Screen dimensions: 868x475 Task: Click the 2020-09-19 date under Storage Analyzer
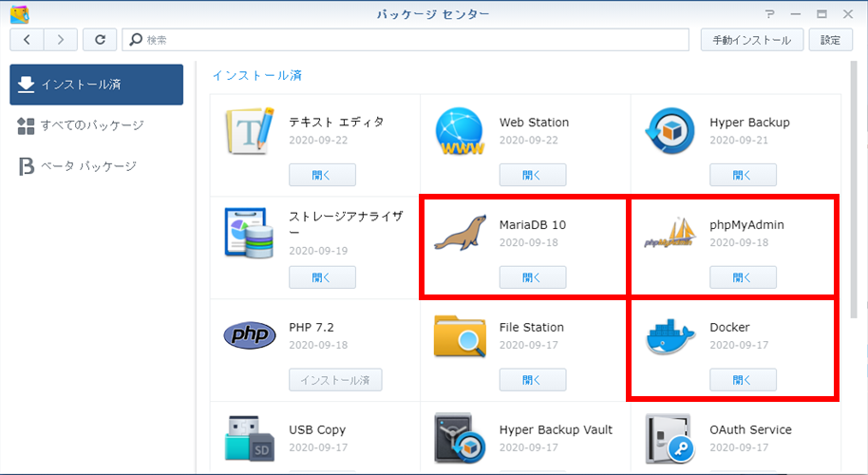click(x=318, y=251)
